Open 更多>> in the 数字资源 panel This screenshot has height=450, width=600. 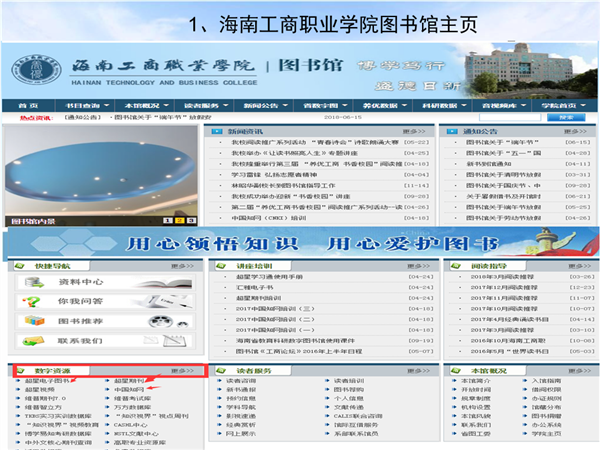[x=182, y=371]
